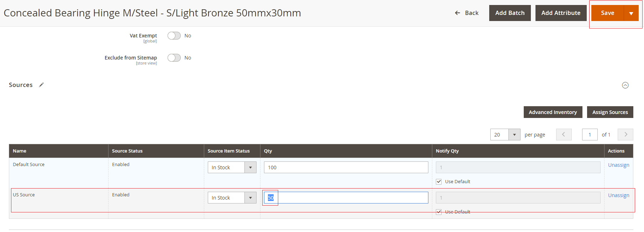The width and height of the screenshot is (644, 232).
Task: Collapse the Sources section with circle chevron
Action: click(x=625, y=85)
